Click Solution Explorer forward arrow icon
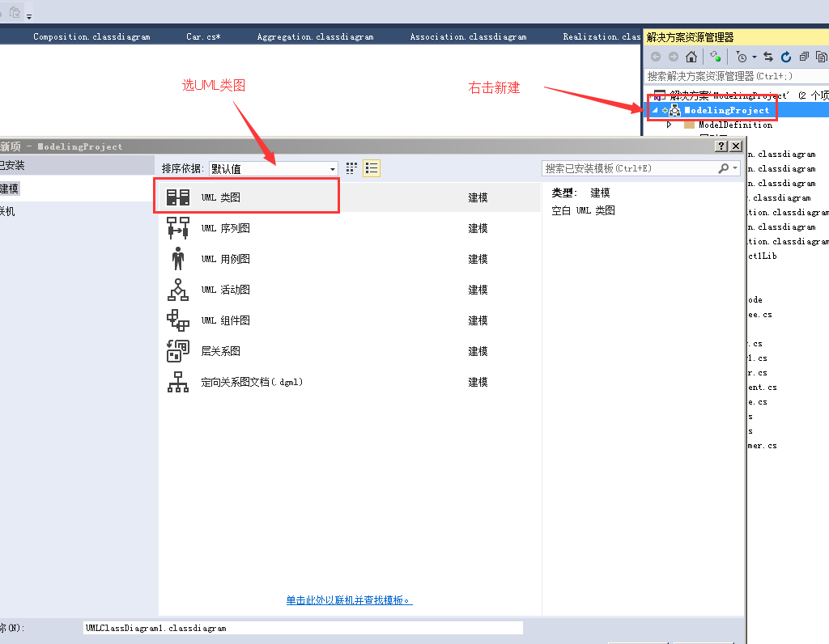 click(x=673, y=57)
